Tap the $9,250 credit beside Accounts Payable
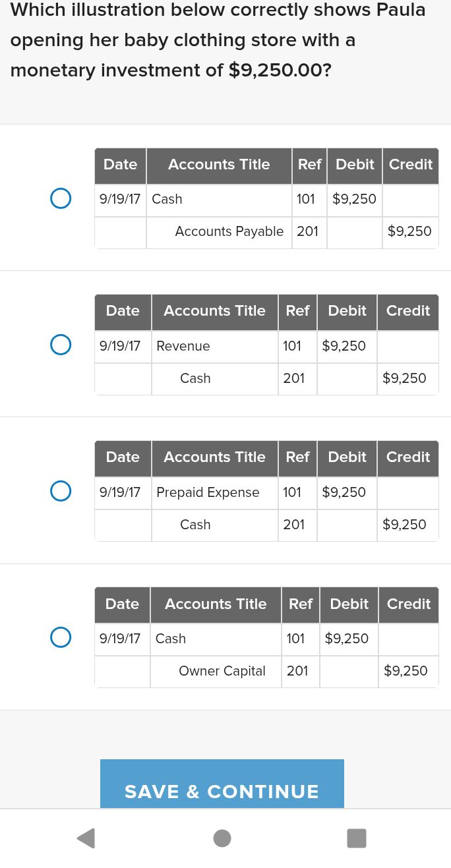The height and width of the screenshot is (868, 451). (409, 231)
